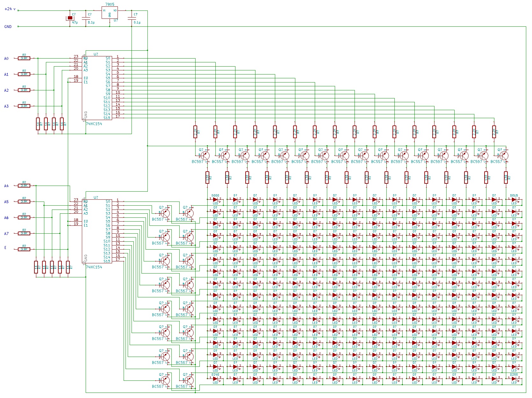Select the LED diode symbol labeled D000
The image size is (532, 398).
215,200
